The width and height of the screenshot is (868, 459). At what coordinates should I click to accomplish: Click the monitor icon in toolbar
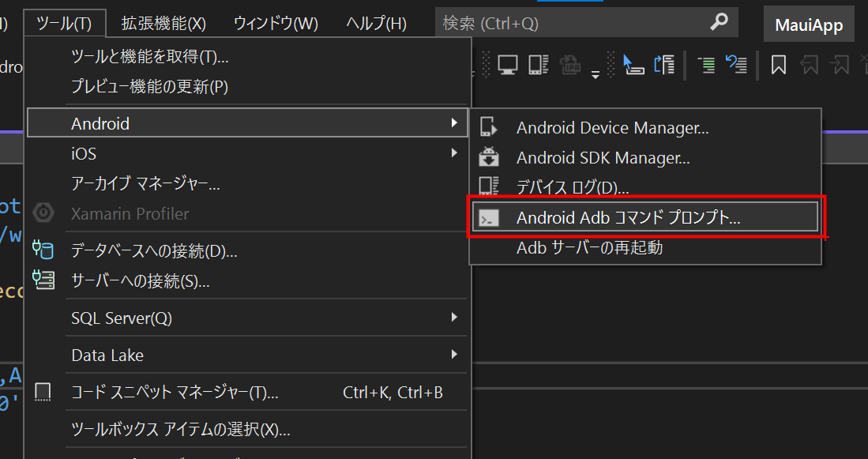tap(508, 65)
